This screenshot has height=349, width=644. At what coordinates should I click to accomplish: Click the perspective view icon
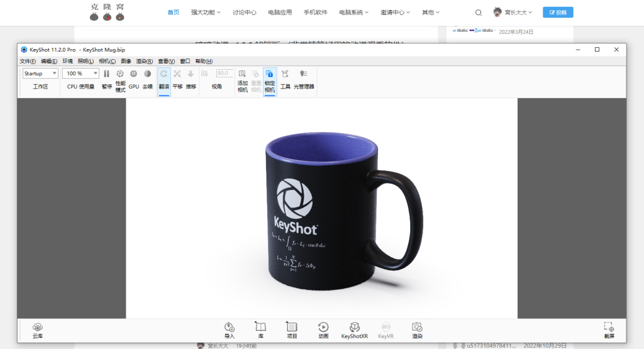pyautogui.click(x=204, y=74)
